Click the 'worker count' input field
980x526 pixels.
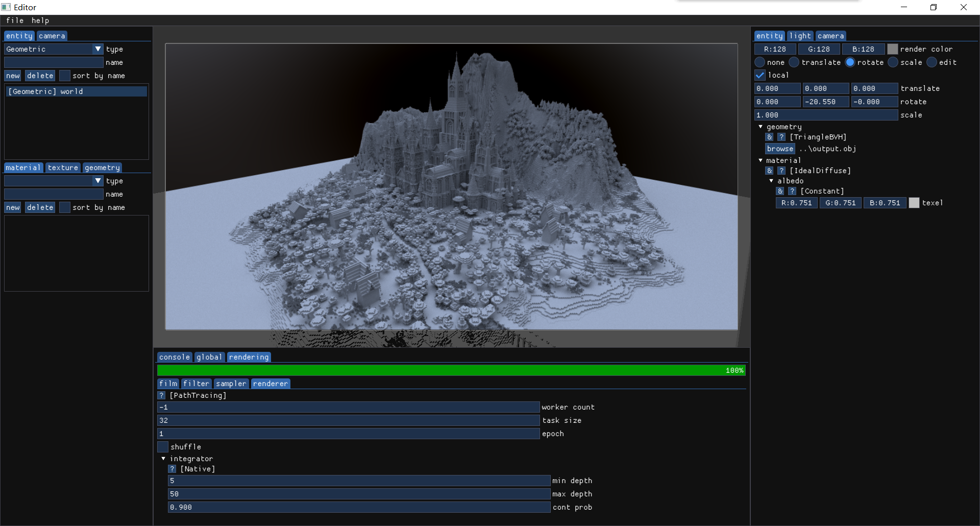tap(349, 407)
